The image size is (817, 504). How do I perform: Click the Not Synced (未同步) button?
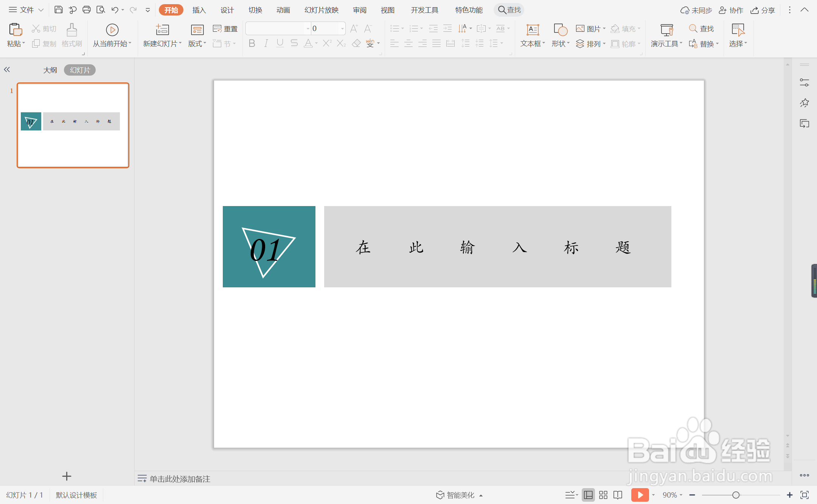click(696, 10)
